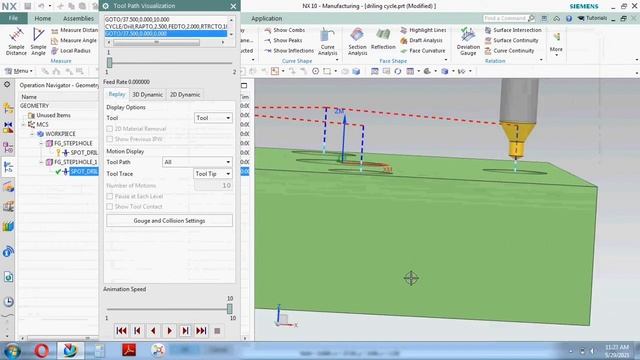This screenshot has height=360, width=640.
Task: Open Draft Analysis
Action: tap(421, 40)
